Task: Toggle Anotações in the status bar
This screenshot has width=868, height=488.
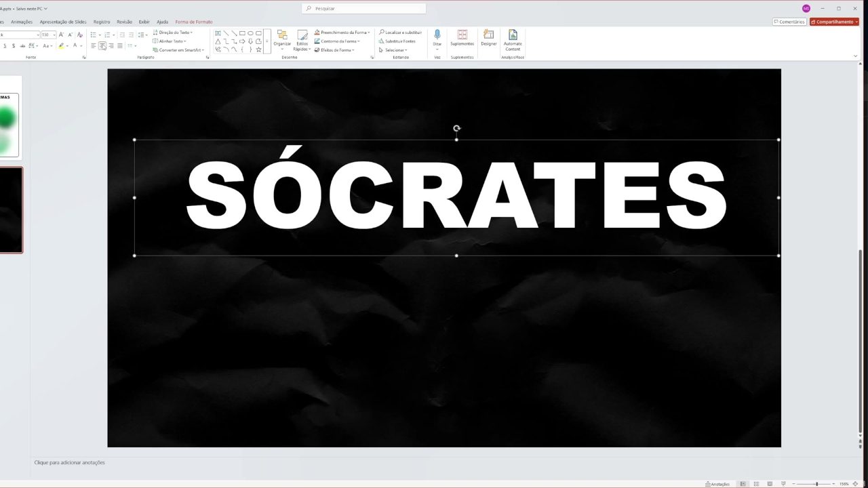Action: [x=718, y=484]
